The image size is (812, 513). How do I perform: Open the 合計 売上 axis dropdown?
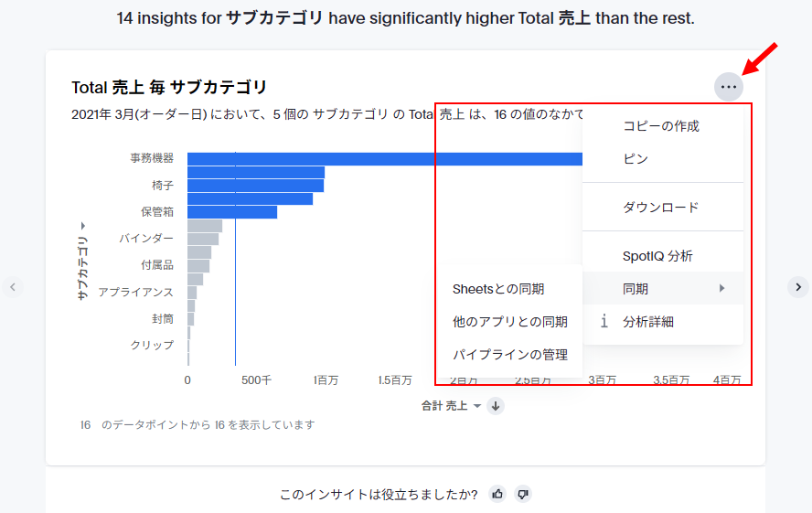click(451, 406)
